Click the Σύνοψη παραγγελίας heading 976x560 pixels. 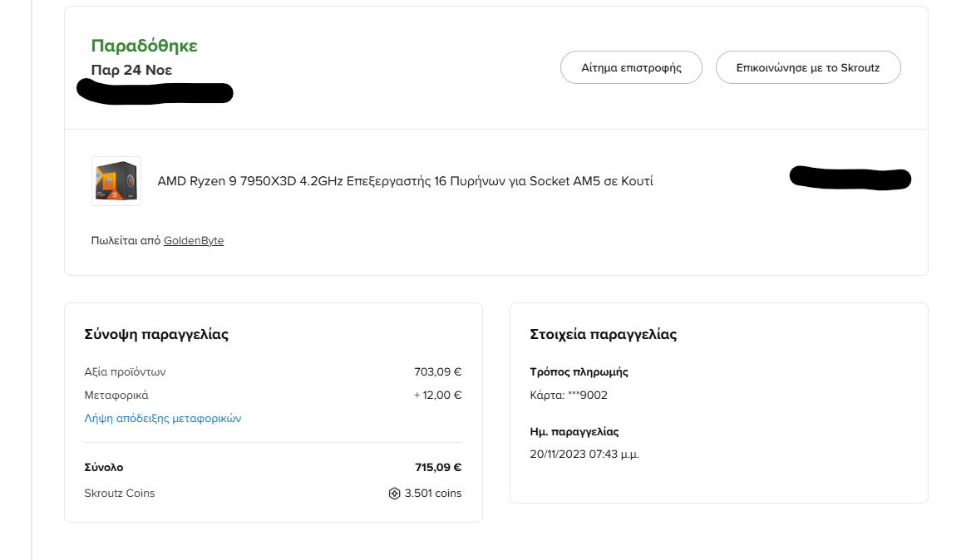pos(156,334)
